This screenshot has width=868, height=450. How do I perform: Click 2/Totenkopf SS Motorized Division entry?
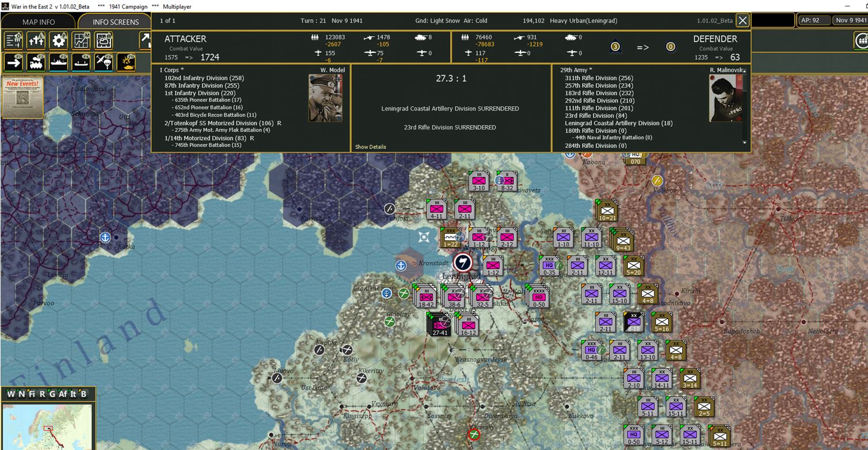click(223, 123)
